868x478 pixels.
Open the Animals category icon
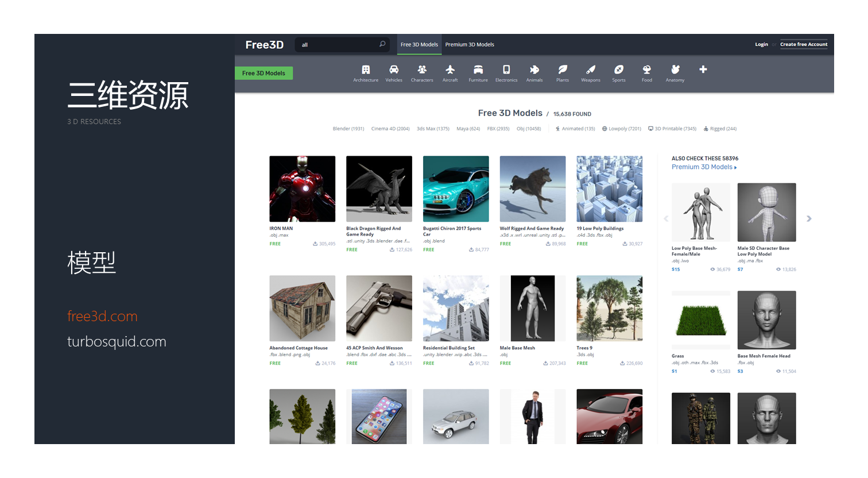(534, 70)
